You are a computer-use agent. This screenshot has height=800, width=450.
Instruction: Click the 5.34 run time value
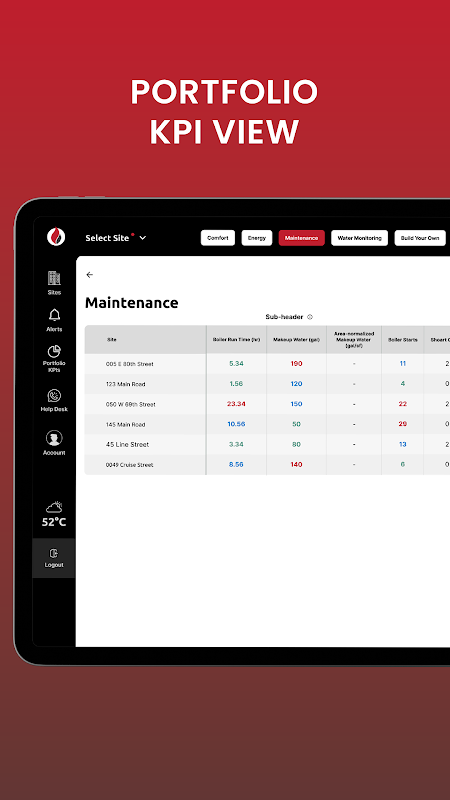coord(236,364)
